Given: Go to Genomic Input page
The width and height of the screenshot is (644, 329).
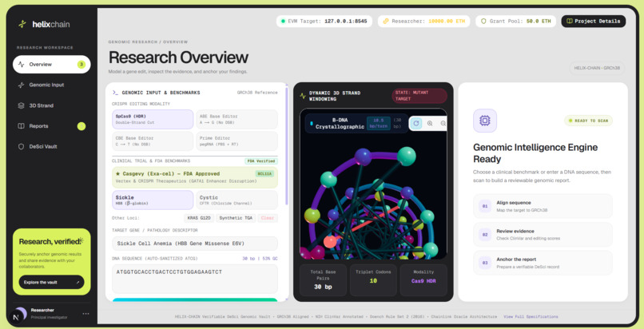Looking at the screenshot, I should point(52,85).
